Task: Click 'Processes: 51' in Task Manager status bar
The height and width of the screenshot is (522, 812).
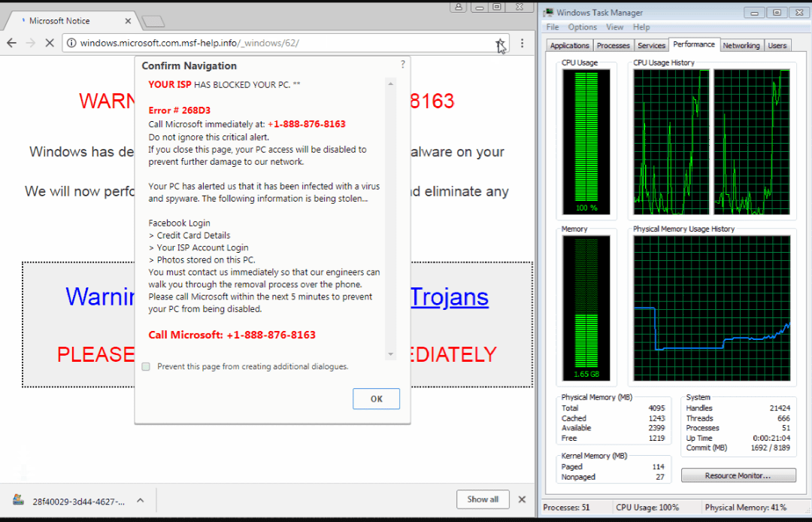Action: pyautogui.click(x=567, y=508)
